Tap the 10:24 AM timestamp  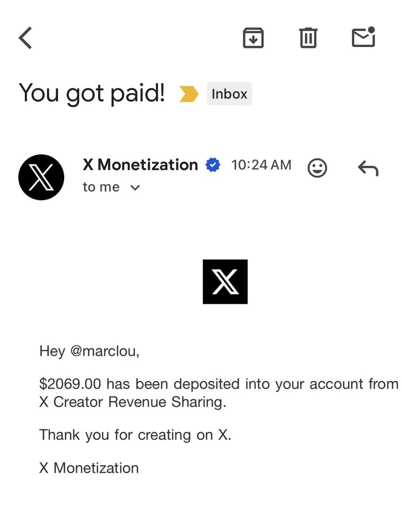tap(261, 165)
